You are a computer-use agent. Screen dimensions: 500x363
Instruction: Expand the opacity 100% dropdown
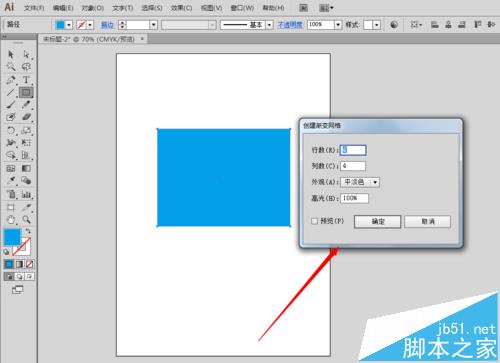(338, 25)
